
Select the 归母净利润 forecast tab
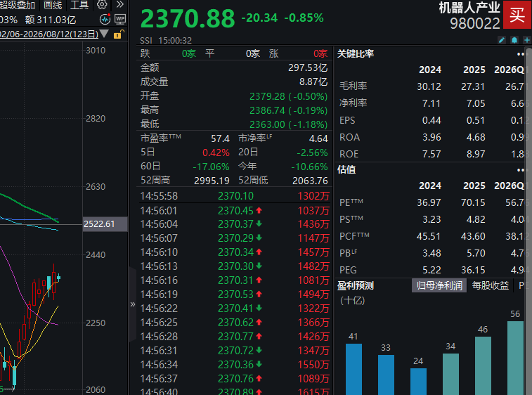(439, 286)
